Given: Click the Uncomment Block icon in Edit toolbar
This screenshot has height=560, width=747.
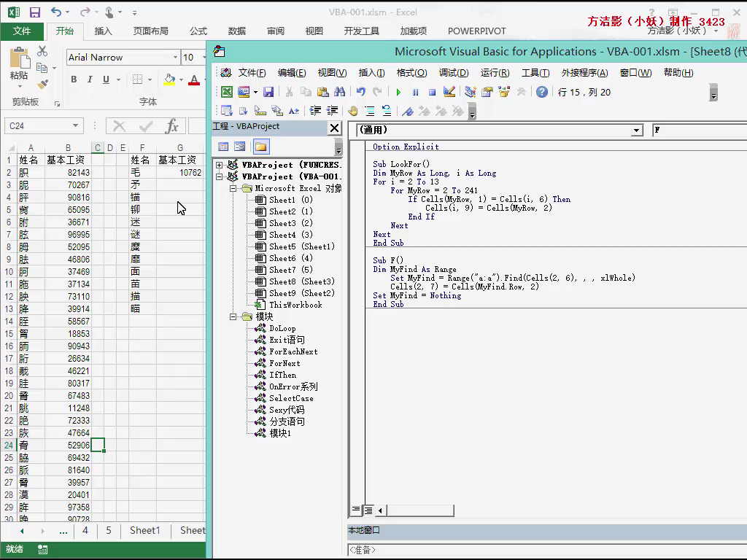Looking at the screenshot, I should [x=387, y=111].
